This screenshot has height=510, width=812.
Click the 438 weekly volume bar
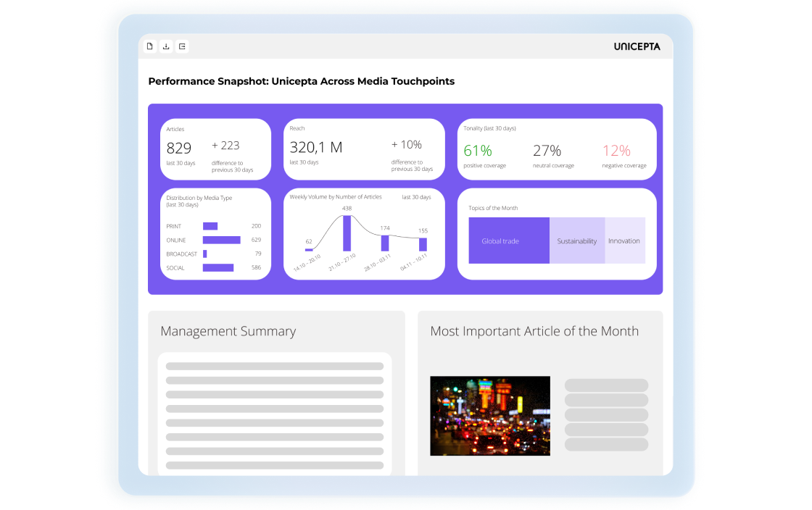pos(347,233)
